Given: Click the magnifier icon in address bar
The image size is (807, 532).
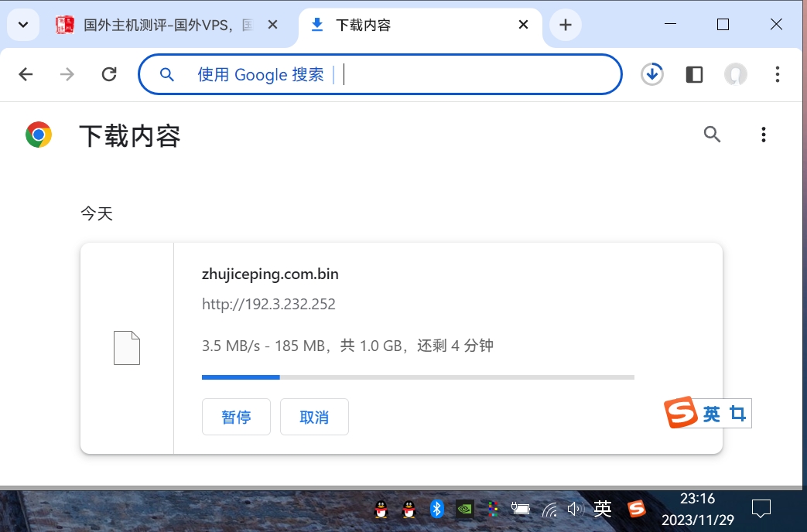Looking at the screenshot, I should 167,75.
